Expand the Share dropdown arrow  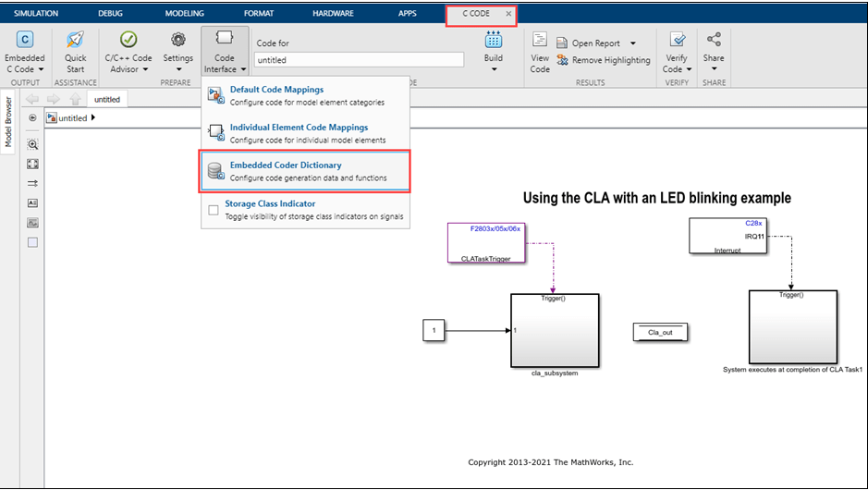(715, 68)
